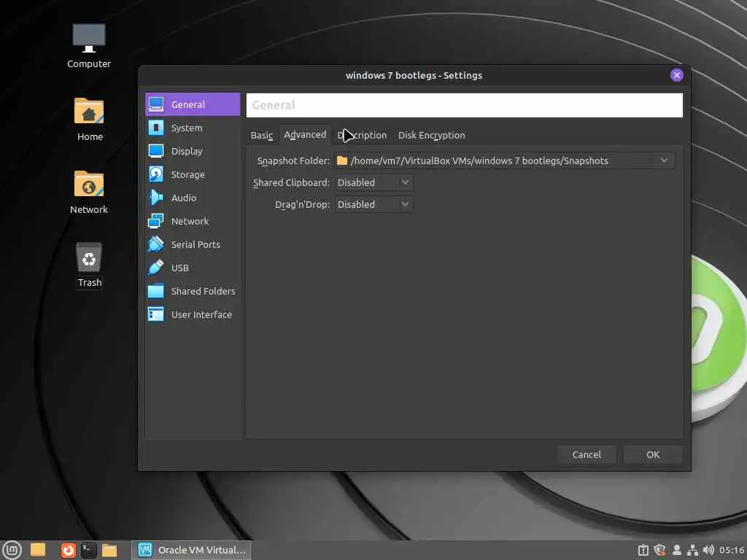Show desktop using the taskbar folder icon
The image size is (747, 560).
(38, 550)
